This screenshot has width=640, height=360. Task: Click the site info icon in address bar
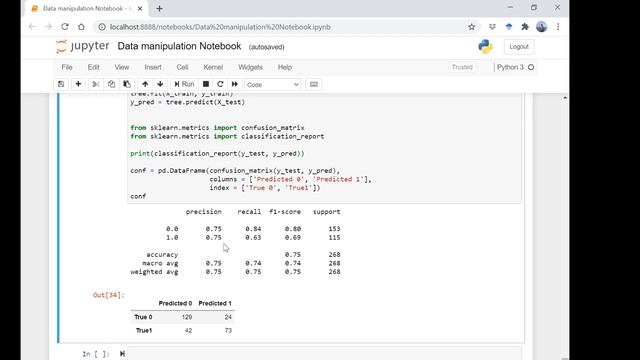click(x=102, y=27)
